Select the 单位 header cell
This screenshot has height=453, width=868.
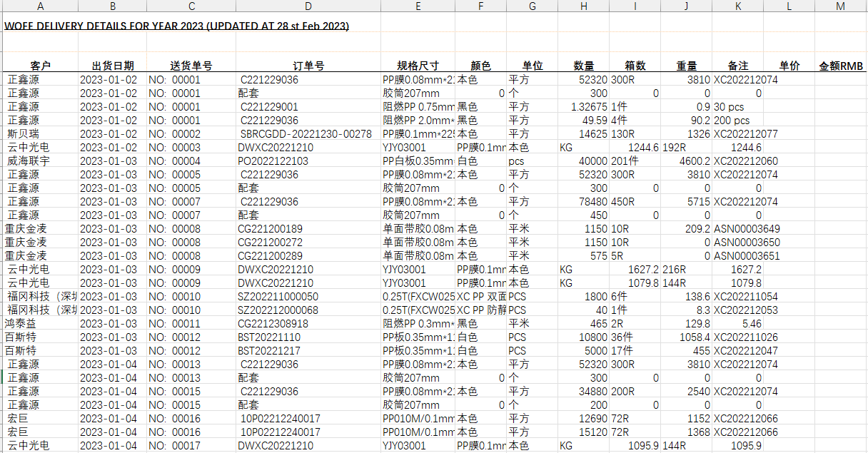coord(533,66)
